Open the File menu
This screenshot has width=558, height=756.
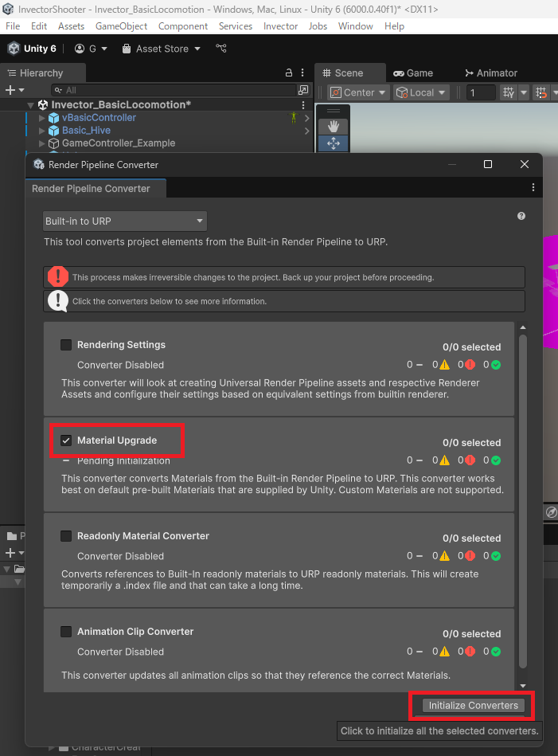tap(13, 26)
